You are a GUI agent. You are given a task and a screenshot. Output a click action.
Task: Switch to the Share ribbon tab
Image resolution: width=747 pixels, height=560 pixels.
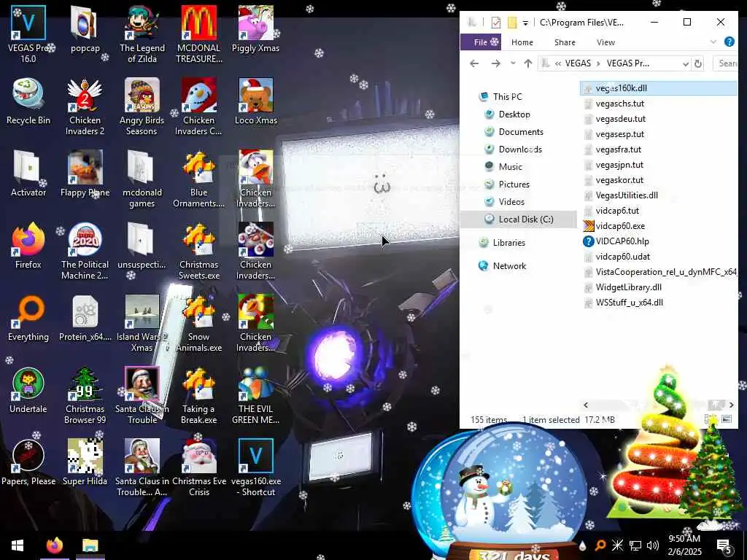point(565,42)
